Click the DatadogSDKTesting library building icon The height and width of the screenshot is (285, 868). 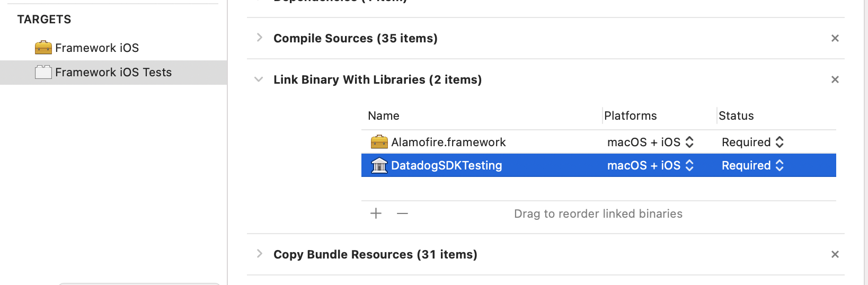click(x=379, y=165)
